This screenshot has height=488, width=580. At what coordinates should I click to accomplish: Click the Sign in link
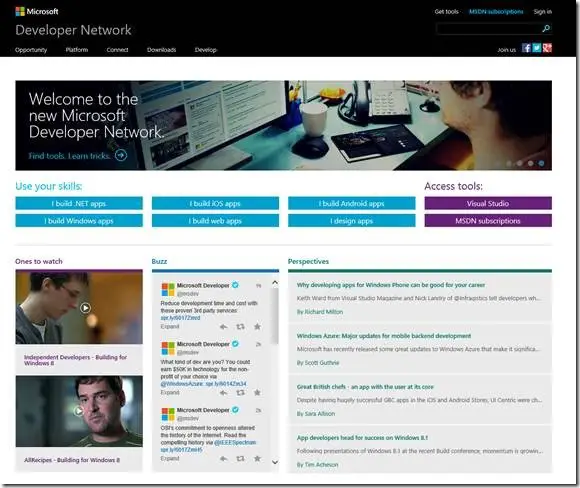pos(543,11)
